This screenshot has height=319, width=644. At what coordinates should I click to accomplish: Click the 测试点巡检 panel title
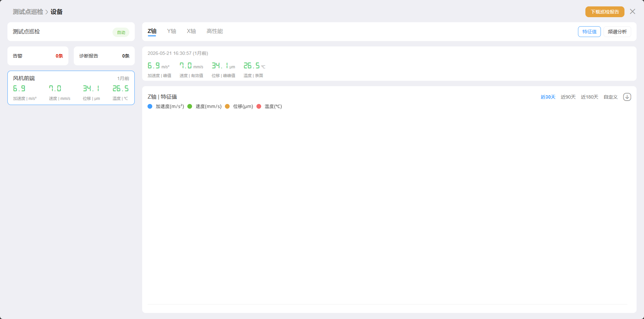(x=26, y=32)
